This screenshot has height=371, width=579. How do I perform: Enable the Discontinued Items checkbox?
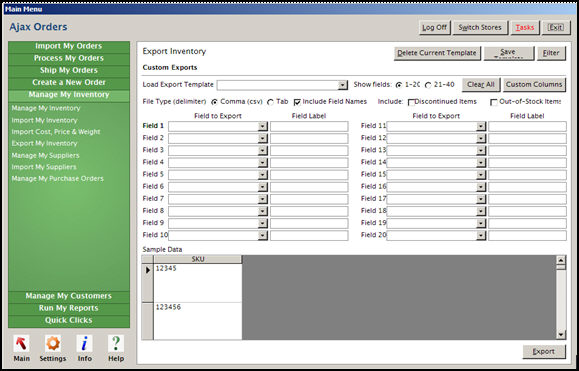click(x=411, y=102)
